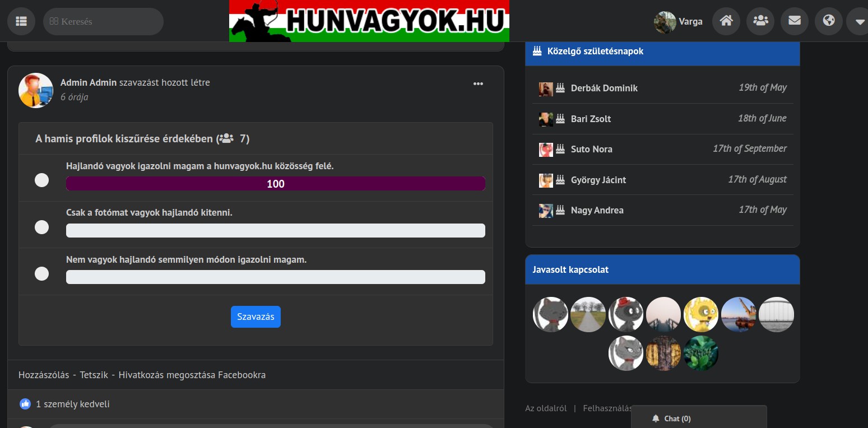Click the Keresés search field
Screen dimensions: 868x428
click(104, 22)
